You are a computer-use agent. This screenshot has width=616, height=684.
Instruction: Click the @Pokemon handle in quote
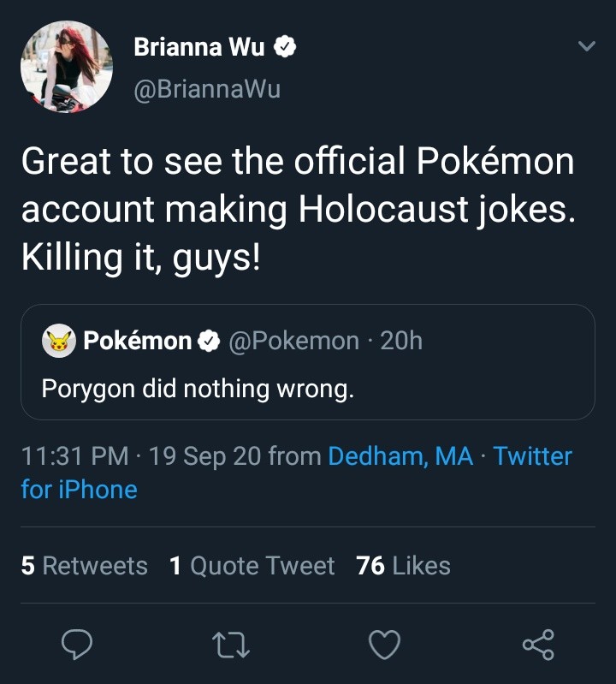click(293, 341)
